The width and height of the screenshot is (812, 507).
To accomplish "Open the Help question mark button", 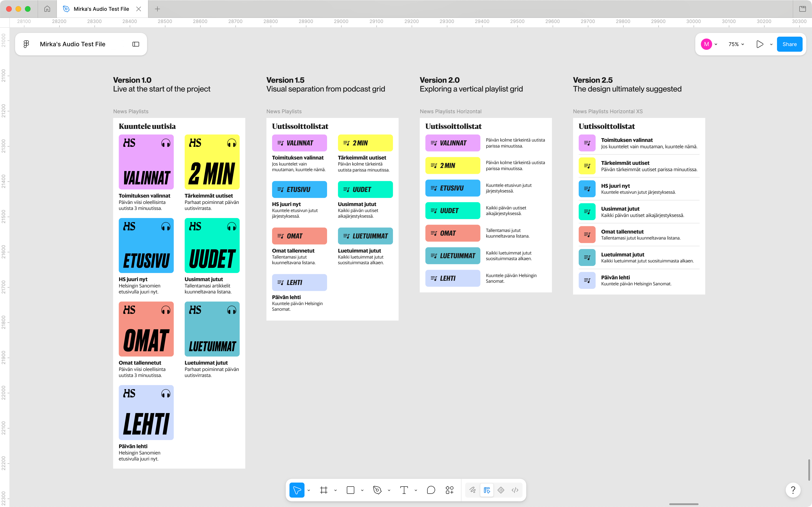I will 793,490.
